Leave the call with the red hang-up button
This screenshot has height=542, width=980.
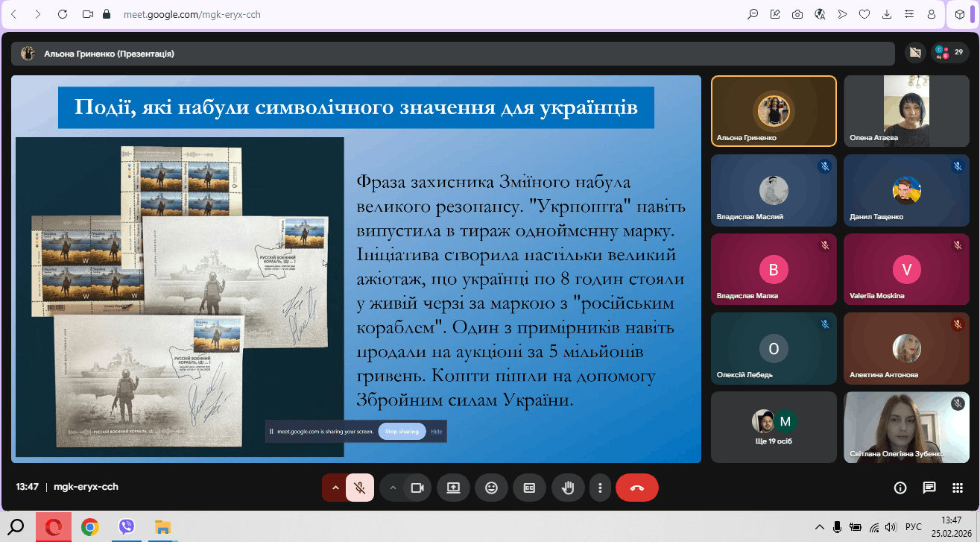pos(636,488)
